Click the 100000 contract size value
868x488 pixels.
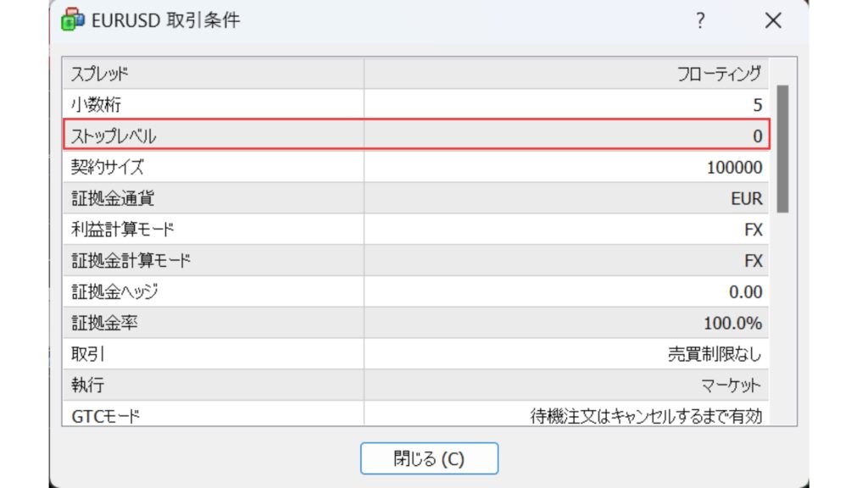[x=734, y=167]
